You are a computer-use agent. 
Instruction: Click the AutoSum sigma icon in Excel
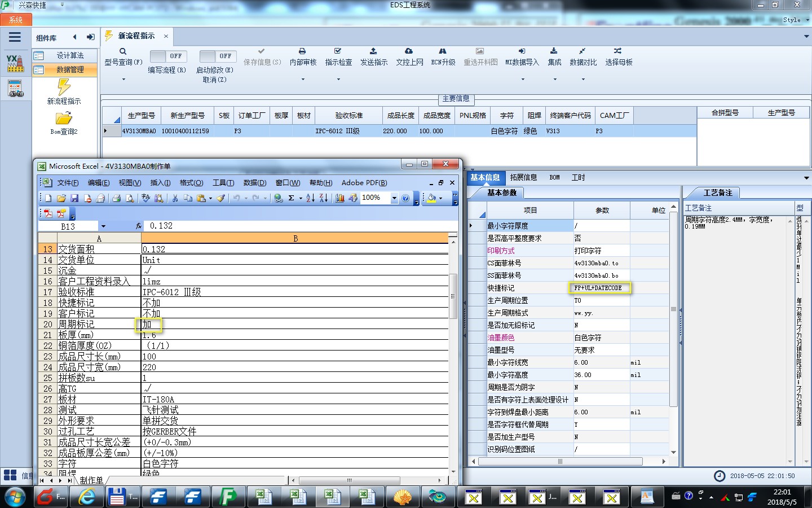tap(292, 198)
